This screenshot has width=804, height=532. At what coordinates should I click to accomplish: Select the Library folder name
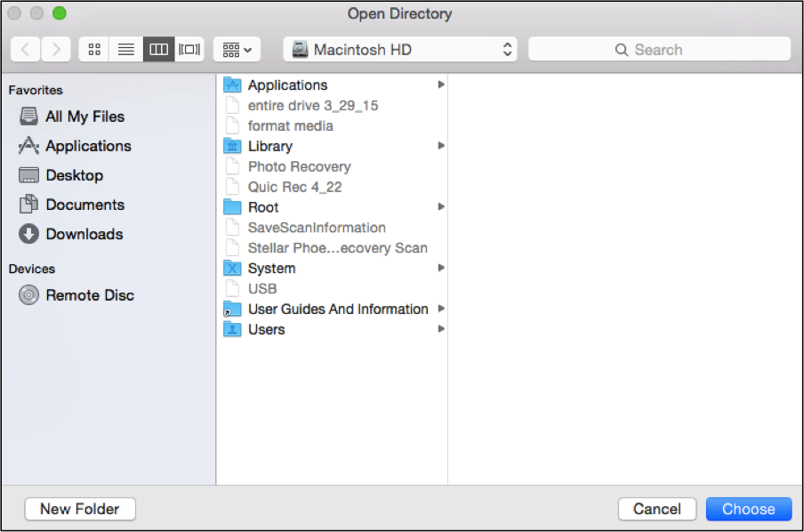coord(270,146)
